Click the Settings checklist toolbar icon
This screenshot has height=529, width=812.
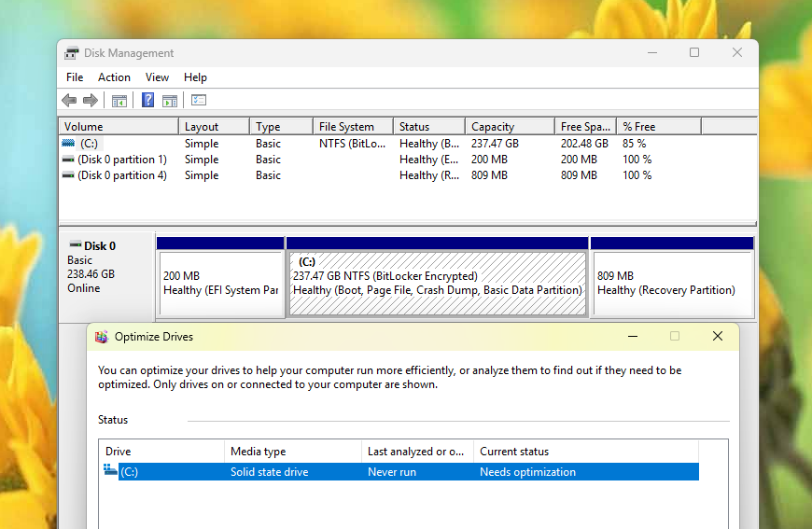pyautogui.click(x=199, y=100)
